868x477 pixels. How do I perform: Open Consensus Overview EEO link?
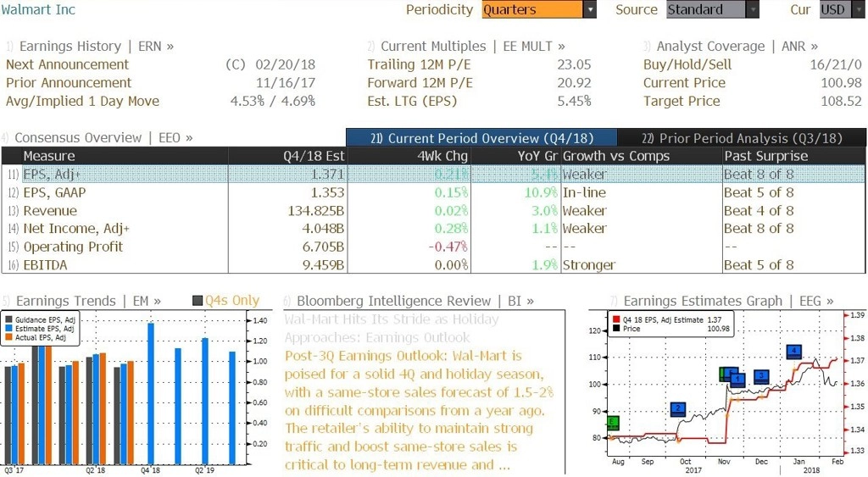coord(97,138)
